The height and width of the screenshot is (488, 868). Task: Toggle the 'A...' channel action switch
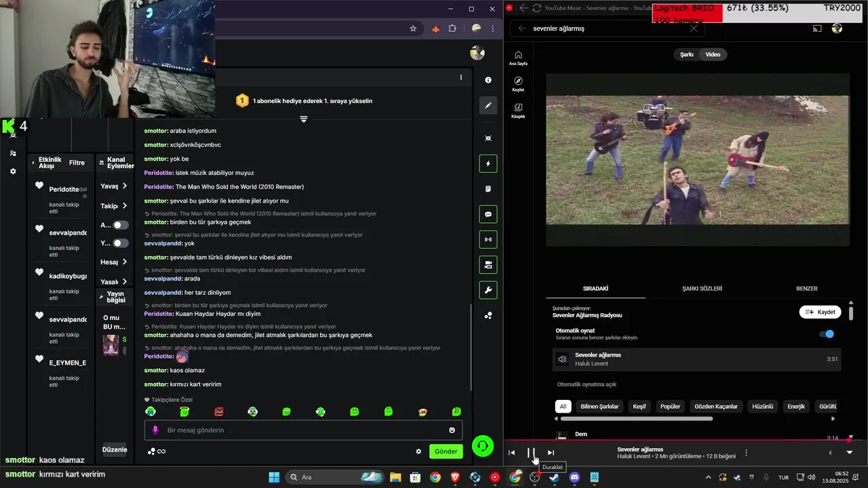[x=121, y=225]
